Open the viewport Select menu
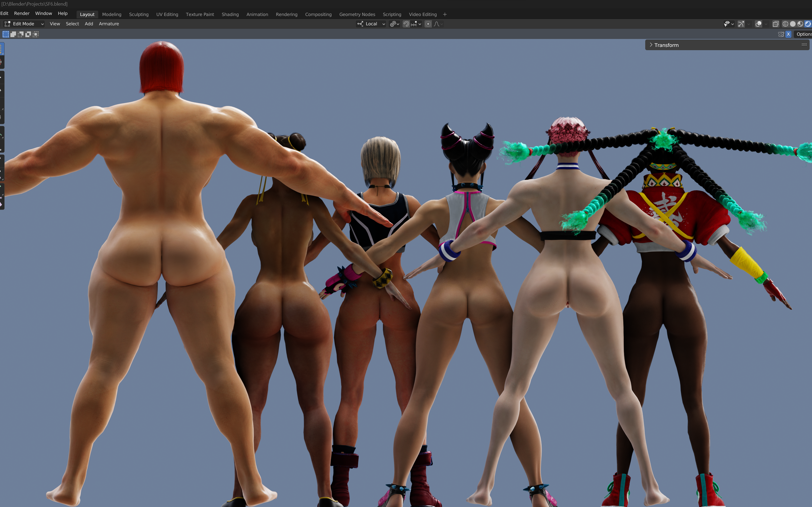The image size is (812, 507). [x=72, y=24]
